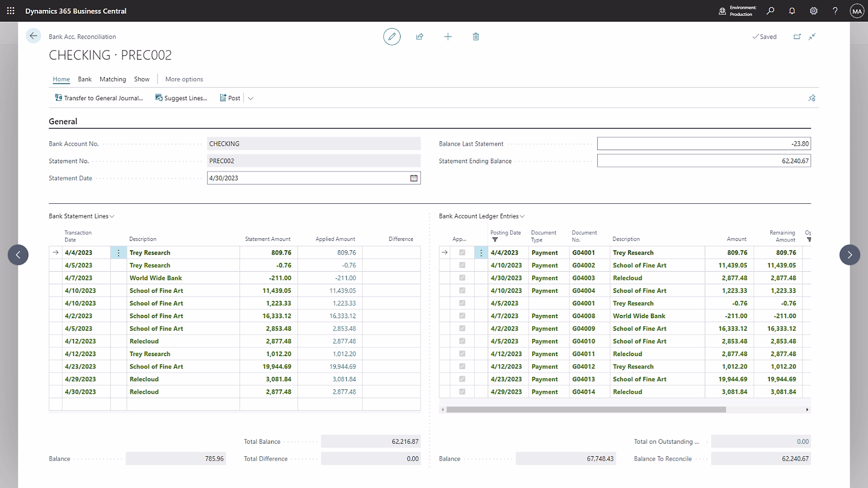Expand Bank Account Ledger Entries menu

[481, 216]
